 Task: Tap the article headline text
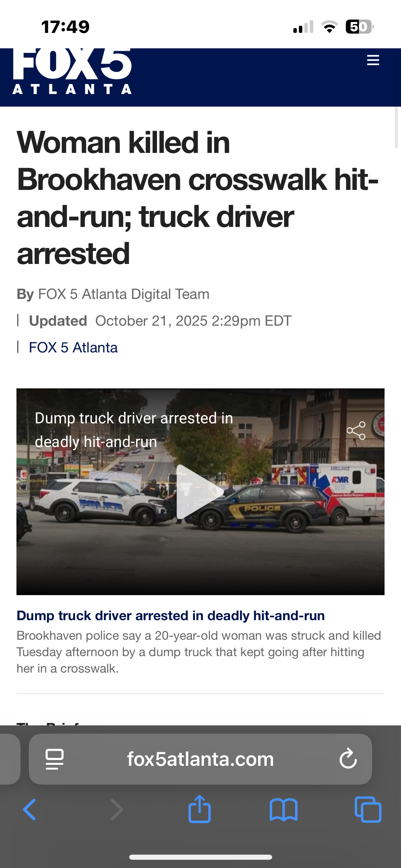point(198,198)
